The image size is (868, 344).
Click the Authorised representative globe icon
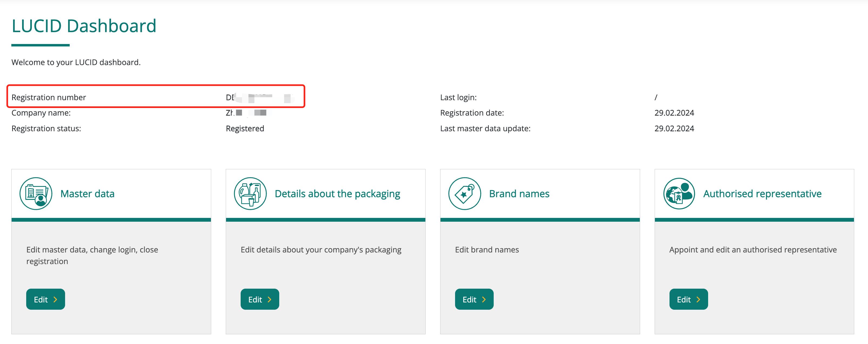(x=679, y=194)
